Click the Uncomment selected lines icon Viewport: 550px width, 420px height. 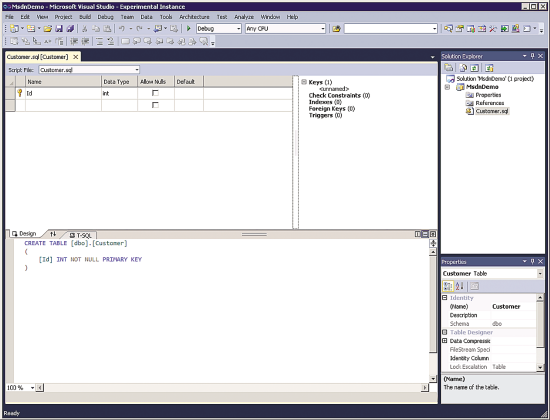pyautogui.click(x=111, y=41)
